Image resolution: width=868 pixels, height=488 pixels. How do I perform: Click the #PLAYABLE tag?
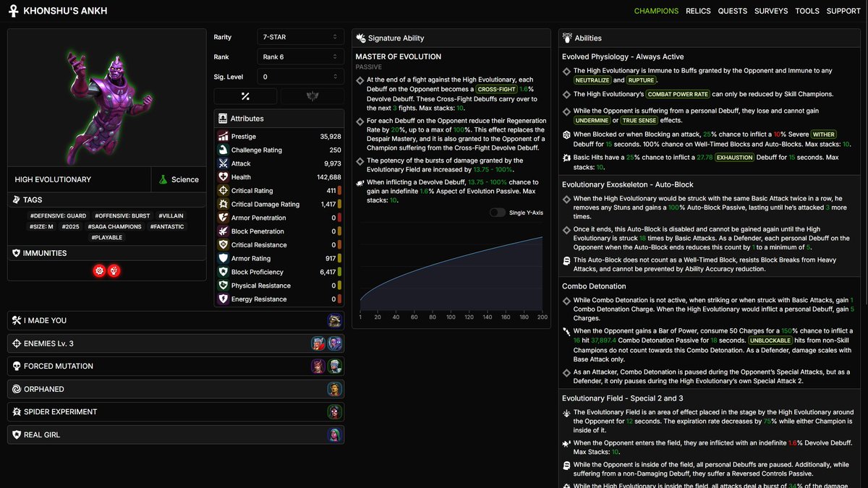click(107, 237)
